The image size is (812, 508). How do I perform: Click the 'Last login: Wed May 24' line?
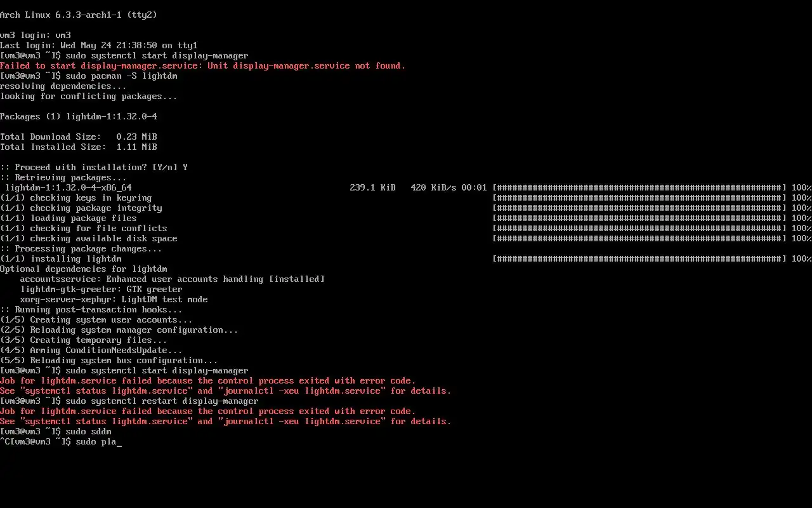point(99,45)
